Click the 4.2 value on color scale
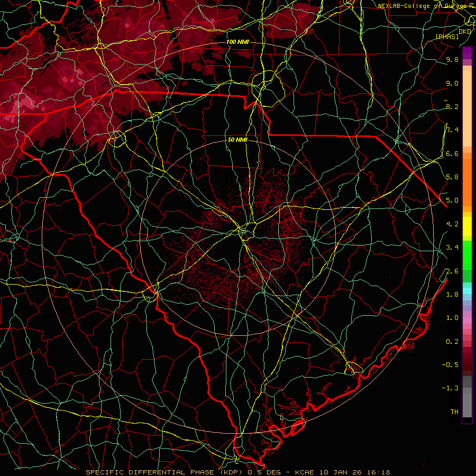 452,224
